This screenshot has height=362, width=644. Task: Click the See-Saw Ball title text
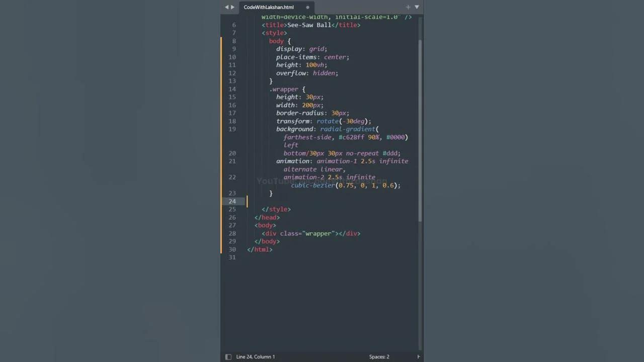(309, 25)
